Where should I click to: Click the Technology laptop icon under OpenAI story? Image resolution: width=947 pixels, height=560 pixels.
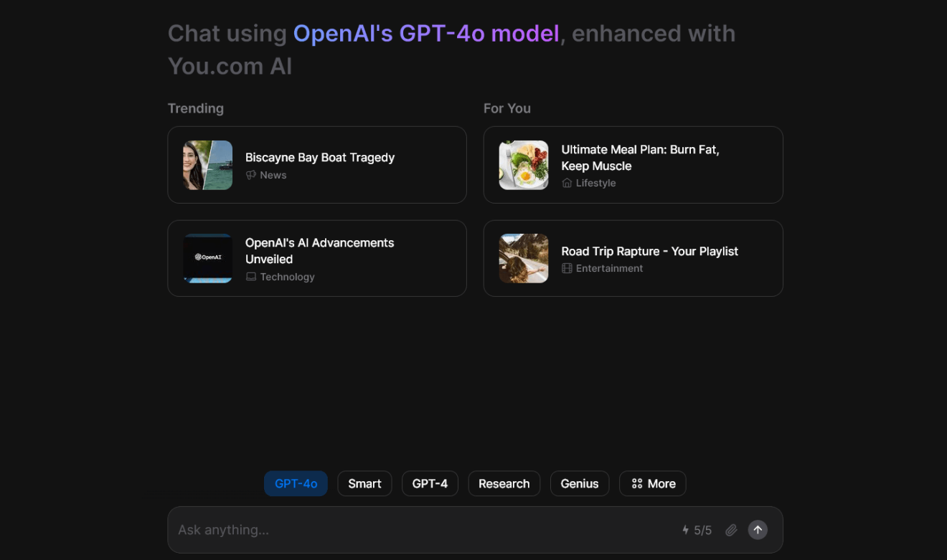[x=250, y=277]
